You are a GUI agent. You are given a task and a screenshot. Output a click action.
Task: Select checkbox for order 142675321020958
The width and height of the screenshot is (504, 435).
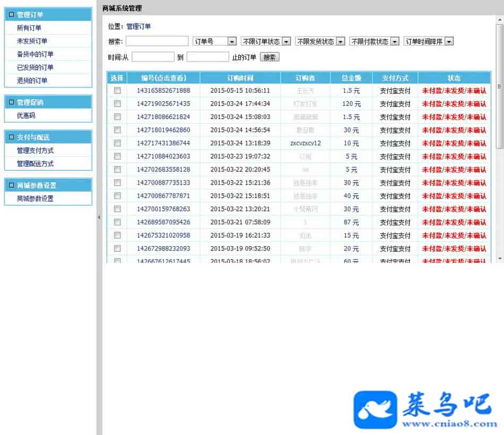(x=117, y=236)
